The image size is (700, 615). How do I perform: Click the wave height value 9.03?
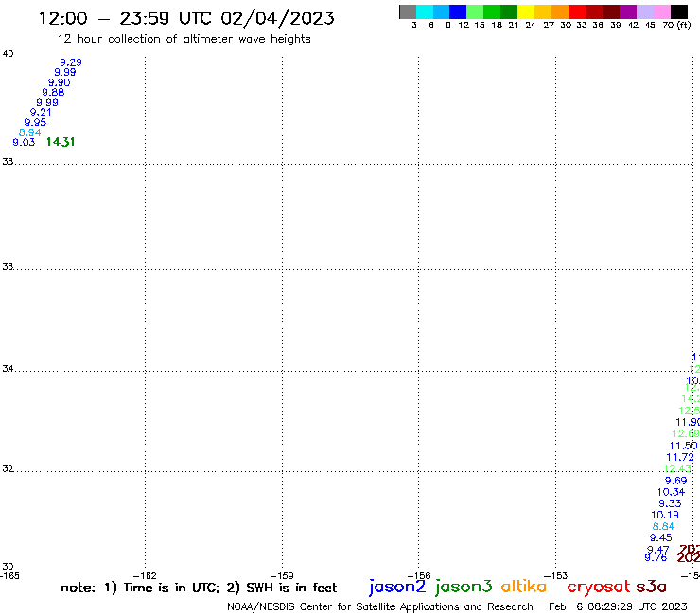pos(24,143)
